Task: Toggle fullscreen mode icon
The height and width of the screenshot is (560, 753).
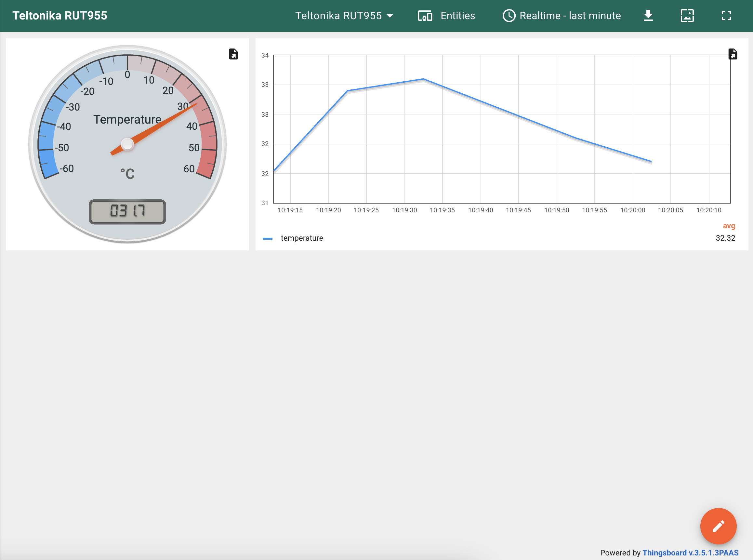Action: click(726, 16)
